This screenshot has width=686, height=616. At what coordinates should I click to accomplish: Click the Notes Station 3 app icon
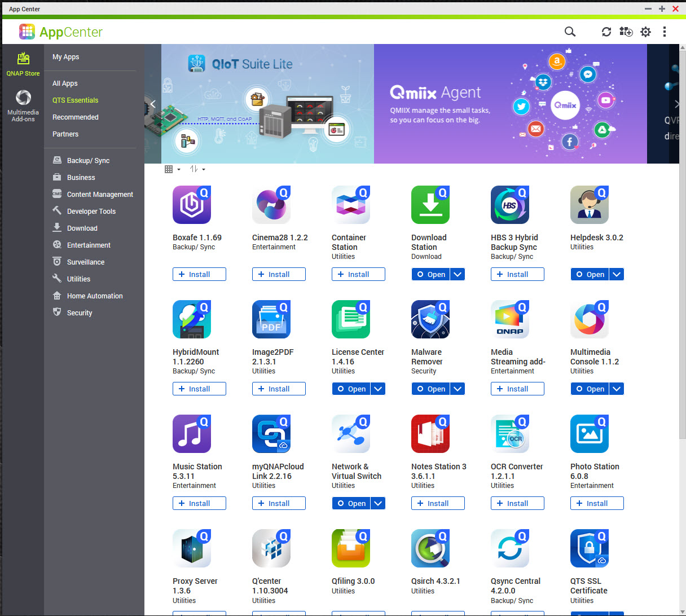point(430,434)
